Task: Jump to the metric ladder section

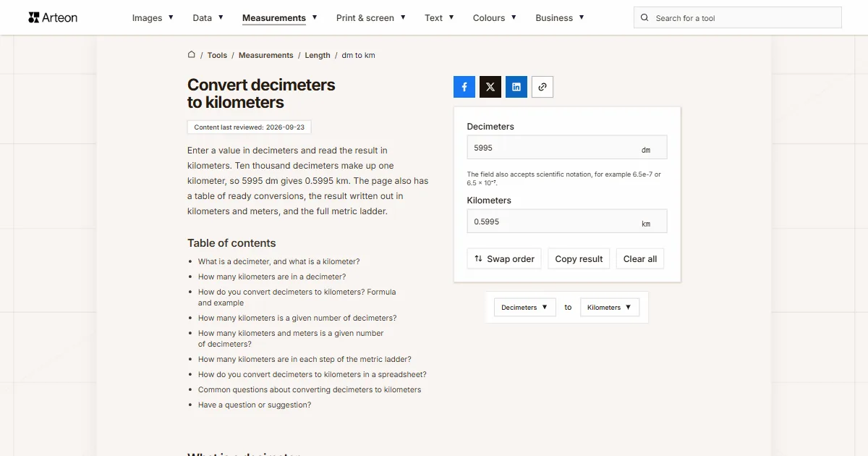Action: coord(305,359)
